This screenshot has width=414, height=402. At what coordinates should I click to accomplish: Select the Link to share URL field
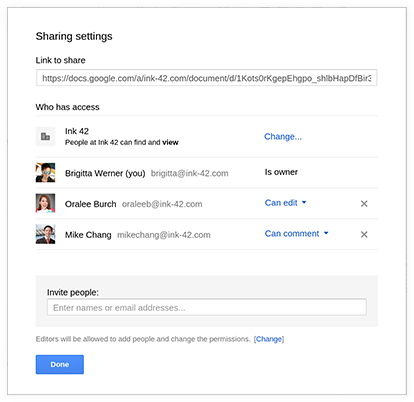point(207,78)
